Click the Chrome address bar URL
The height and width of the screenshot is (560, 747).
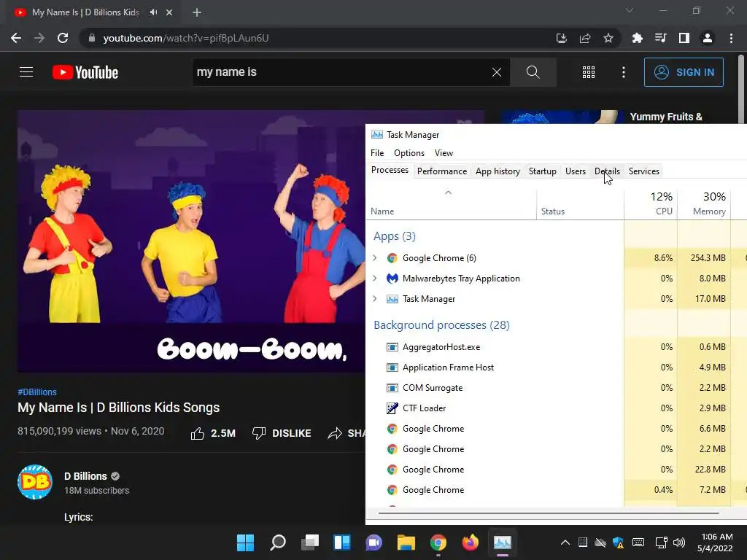pyautogui.click(x=186, y=38)
